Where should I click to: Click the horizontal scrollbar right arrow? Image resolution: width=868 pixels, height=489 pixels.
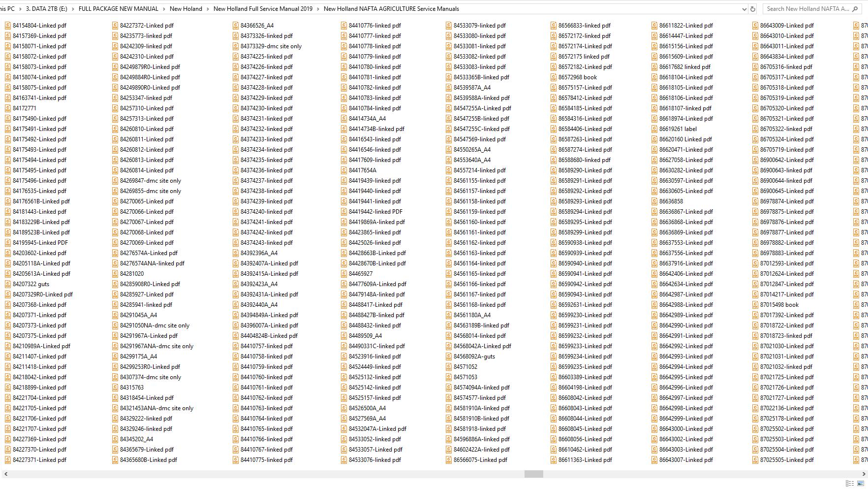coord(864,474)
